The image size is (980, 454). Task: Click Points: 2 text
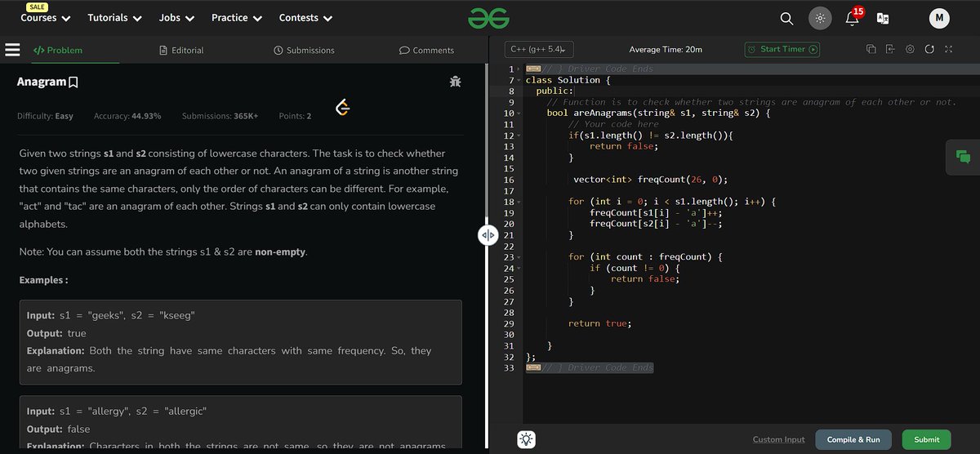pyautogui.click(x=295, y=116)
